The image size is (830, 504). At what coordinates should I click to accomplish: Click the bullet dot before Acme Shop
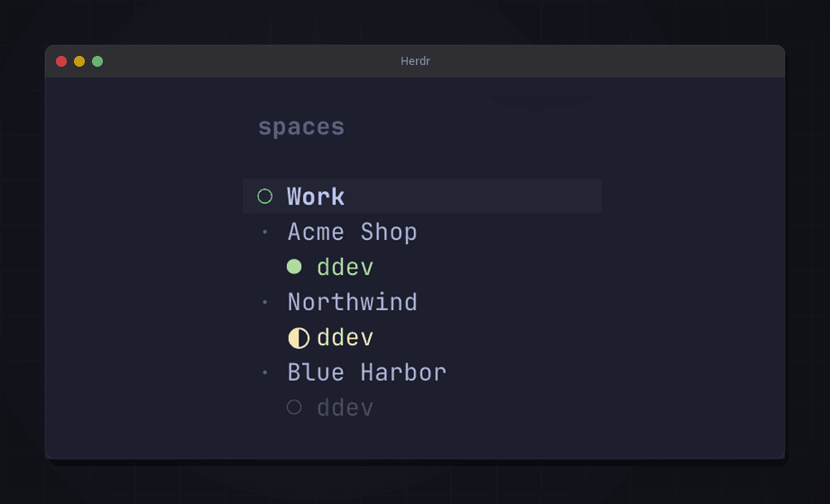click(264, 232)
